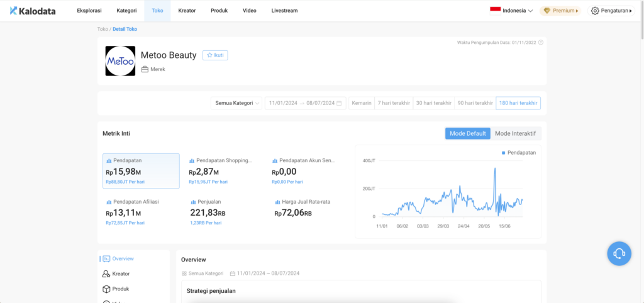
Task: Click the data collection time help icon
Action: 540,42
